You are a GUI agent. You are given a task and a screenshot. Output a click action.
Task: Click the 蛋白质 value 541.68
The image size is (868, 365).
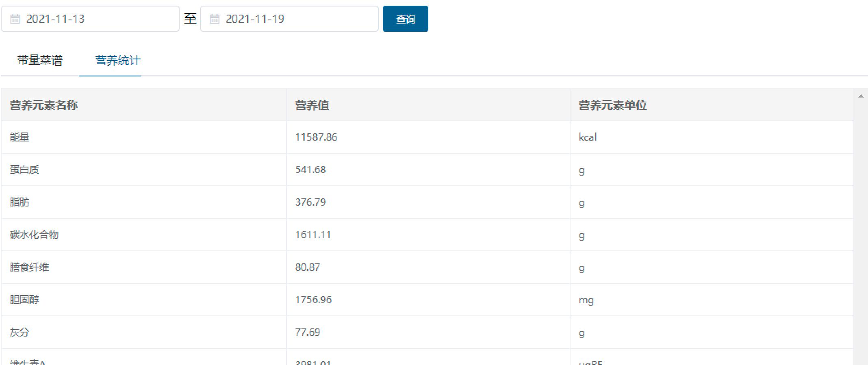click(x=310, y=170)
